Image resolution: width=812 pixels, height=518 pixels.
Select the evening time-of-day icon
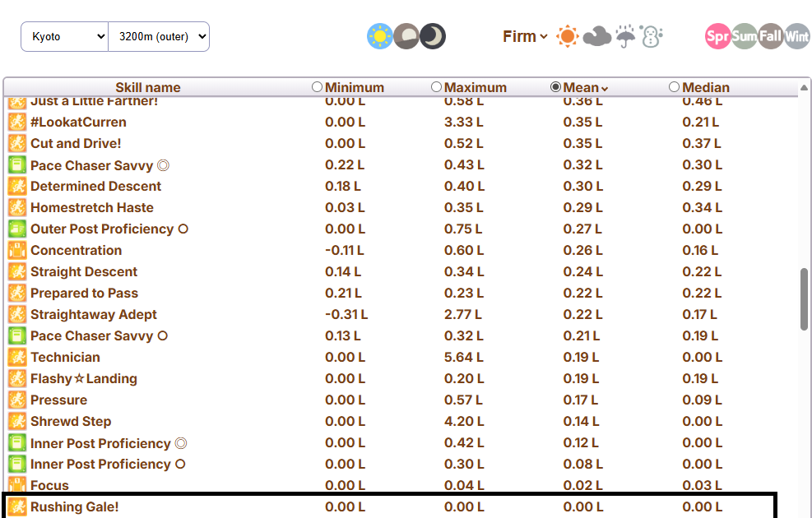point(406,36)
